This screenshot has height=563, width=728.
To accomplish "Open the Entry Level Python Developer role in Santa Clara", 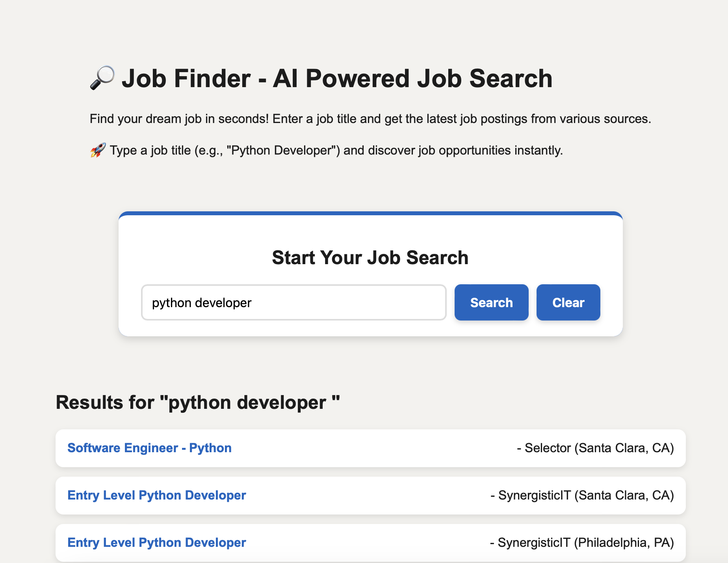I will [x=156, y=495].
